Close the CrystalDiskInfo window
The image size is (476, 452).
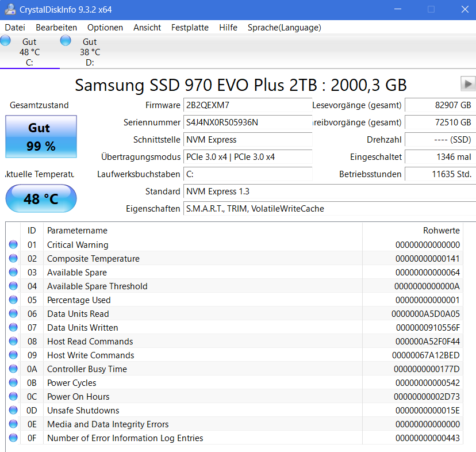point(465,9)
